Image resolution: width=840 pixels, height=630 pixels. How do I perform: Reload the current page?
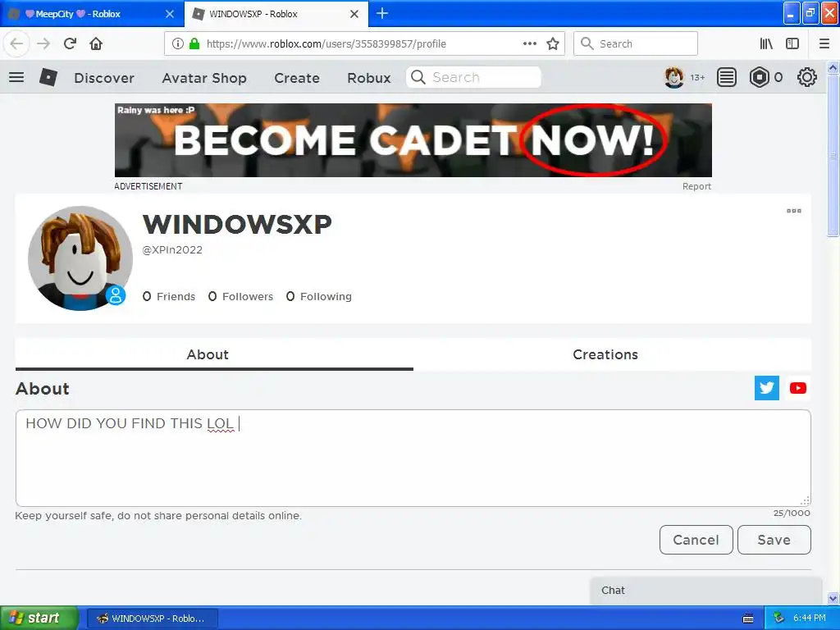70,43
